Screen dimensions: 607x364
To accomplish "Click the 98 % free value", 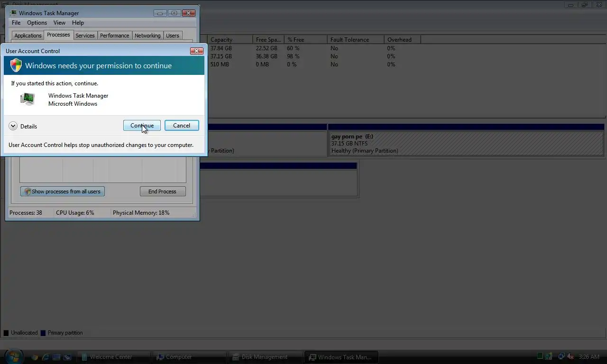I will (293, 56).
